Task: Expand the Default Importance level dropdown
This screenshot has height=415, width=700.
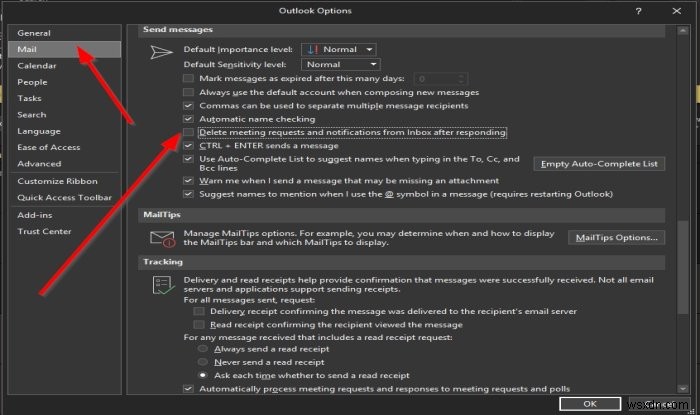Action: point(339,50)
